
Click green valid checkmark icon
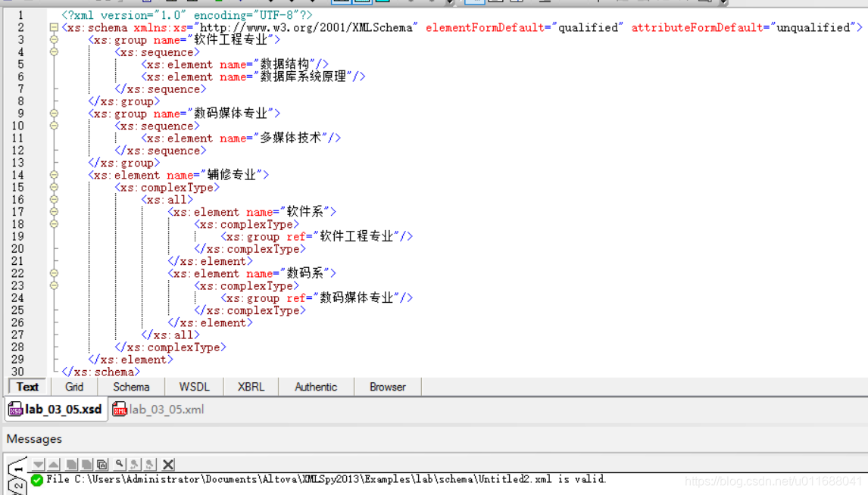pos(37,480)
